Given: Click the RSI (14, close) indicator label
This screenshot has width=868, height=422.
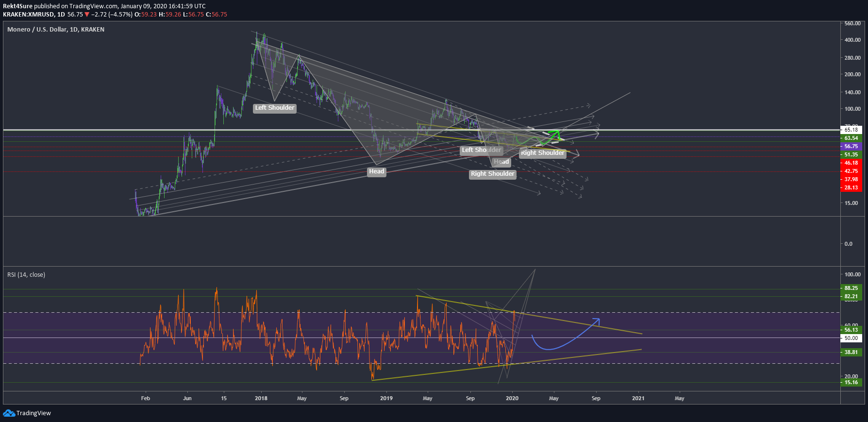Looking at the screenshot, I should pos(26,275).
